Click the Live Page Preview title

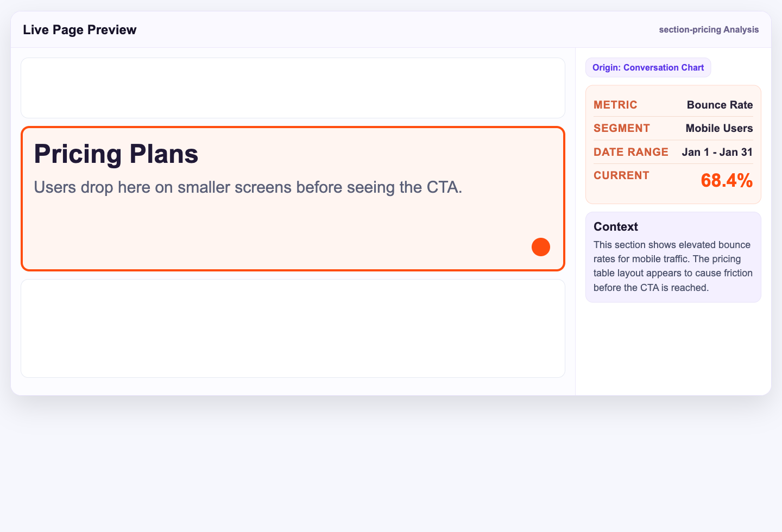click(80, 30)
